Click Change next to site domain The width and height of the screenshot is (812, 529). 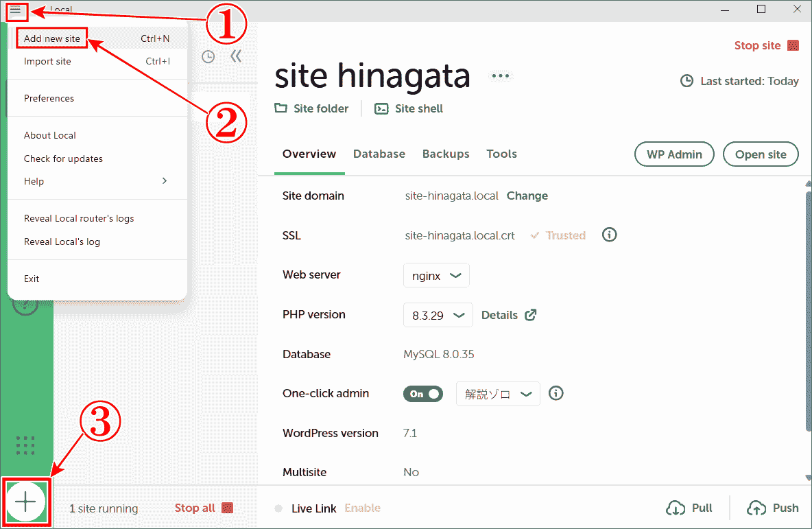click(527, 196)
